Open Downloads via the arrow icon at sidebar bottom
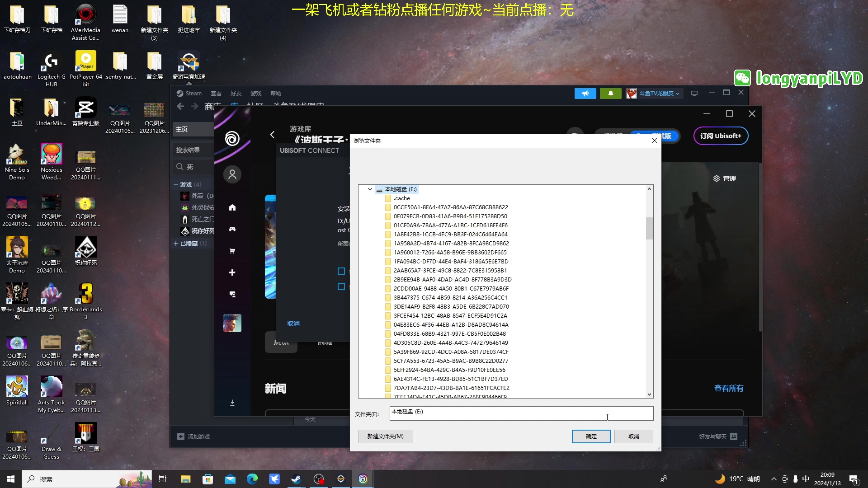The image size is (868, 488). pos(232,402)
